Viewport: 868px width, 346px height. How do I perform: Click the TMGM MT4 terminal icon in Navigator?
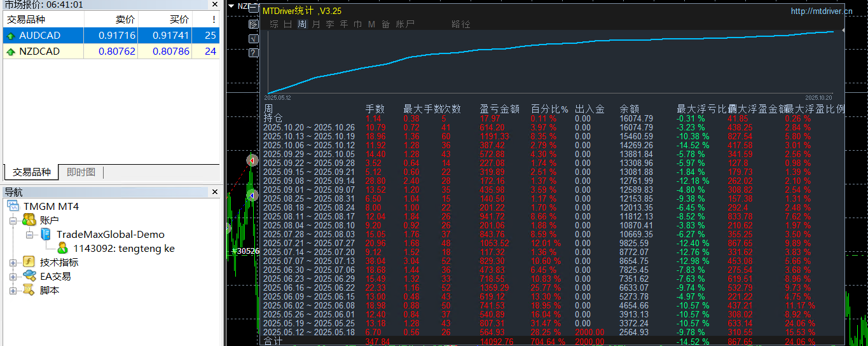[x=13, y=206]
